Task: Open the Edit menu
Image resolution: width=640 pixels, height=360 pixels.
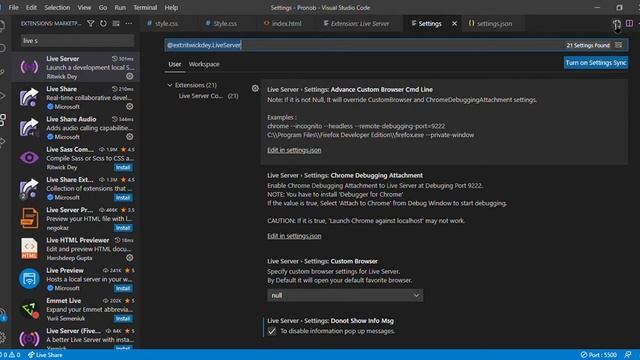Action: (x=31, y=7)
